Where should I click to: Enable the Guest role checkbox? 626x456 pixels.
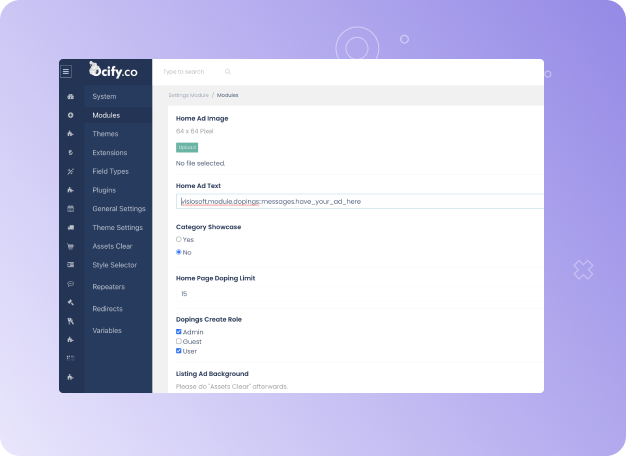[x=179, y=341]
